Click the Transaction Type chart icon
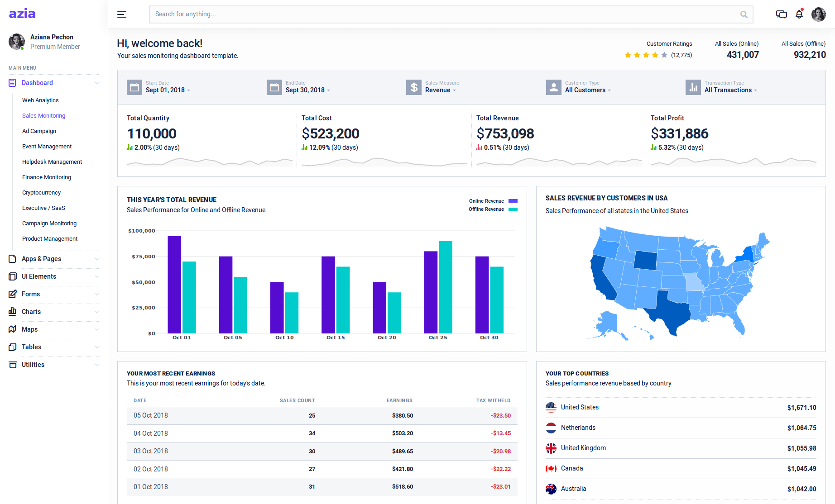This screenshot has height=504, width=835. [x=693, y=87]
